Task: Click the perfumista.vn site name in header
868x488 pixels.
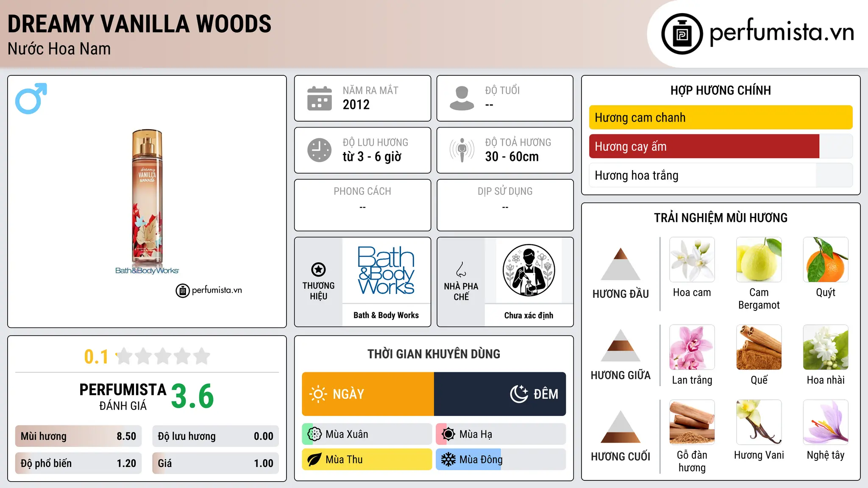Action: [x=782, y=33]
